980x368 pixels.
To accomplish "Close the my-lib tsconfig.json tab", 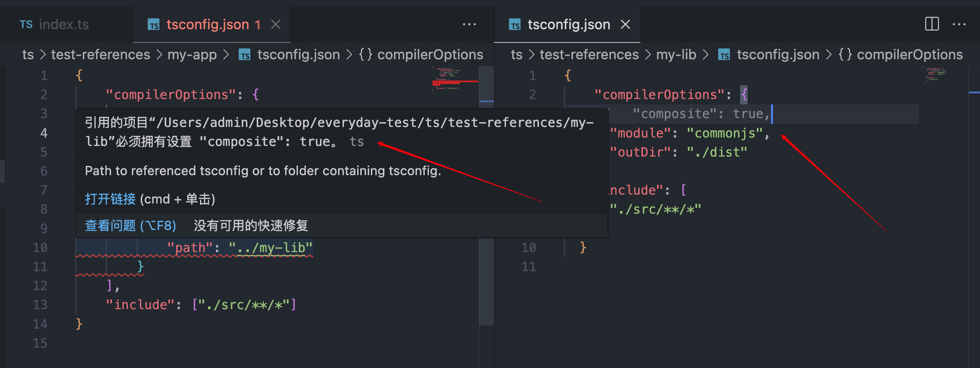I will click(x=625, y=24).
